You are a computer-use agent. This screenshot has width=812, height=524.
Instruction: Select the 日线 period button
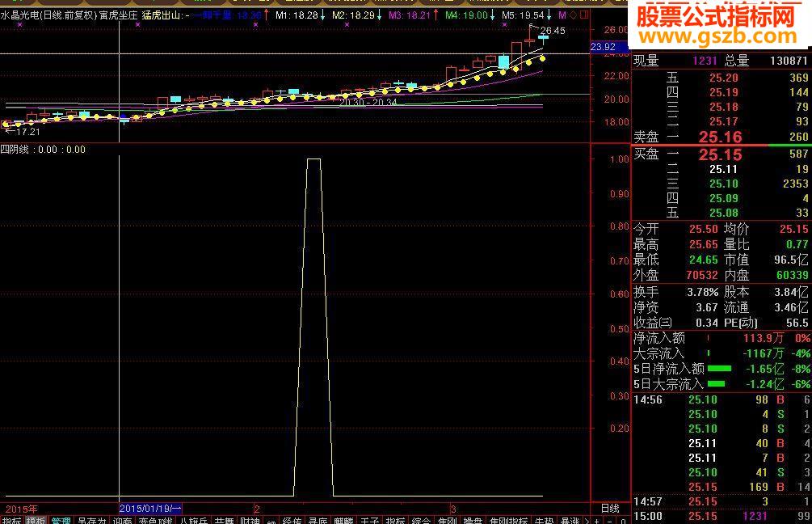pyautogui.click(x=610, y=508)
